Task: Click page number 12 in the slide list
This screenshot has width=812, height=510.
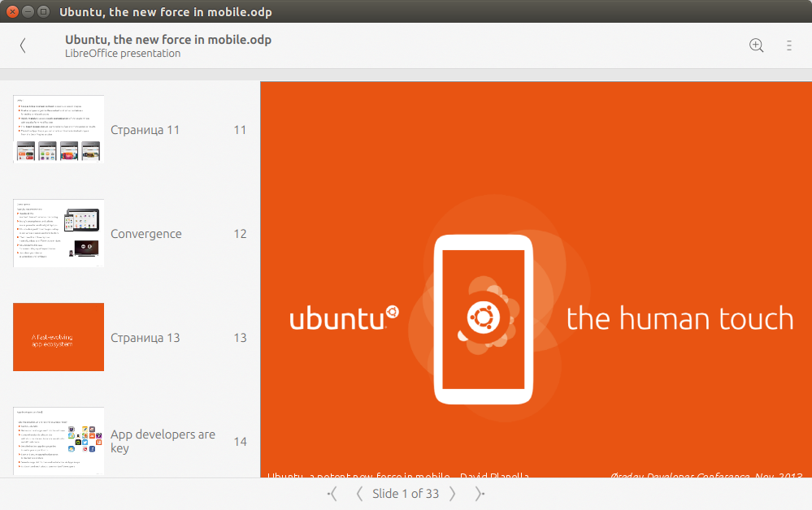Action: [240, 234]
